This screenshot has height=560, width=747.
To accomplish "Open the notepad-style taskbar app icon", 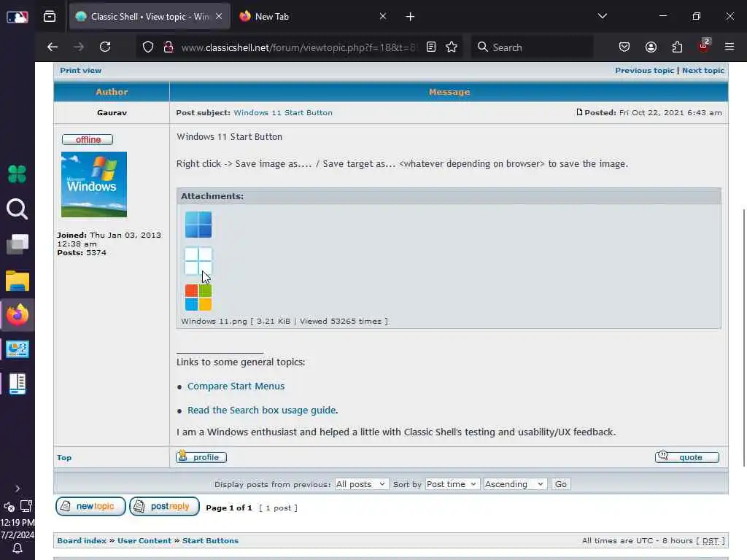I will pyautogui.click(x=18, y=384).
